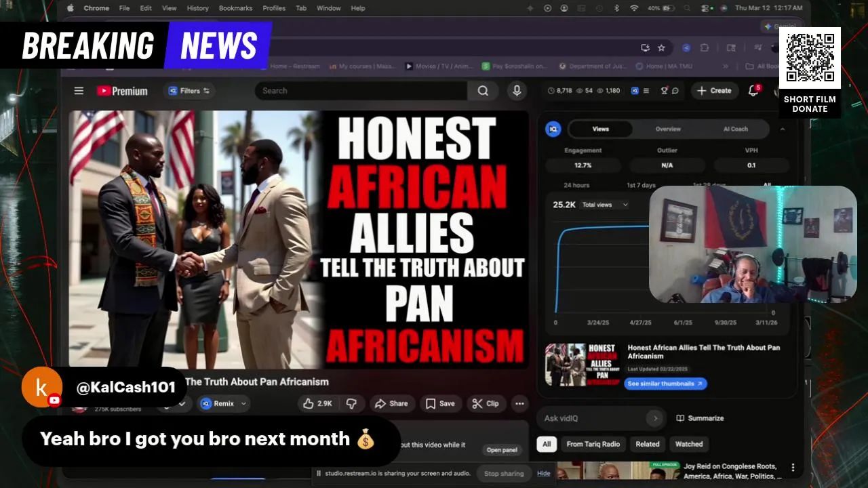868x488 pixels.
Task: Submit the Ask vidIQ arrow button
Action: 655,418
